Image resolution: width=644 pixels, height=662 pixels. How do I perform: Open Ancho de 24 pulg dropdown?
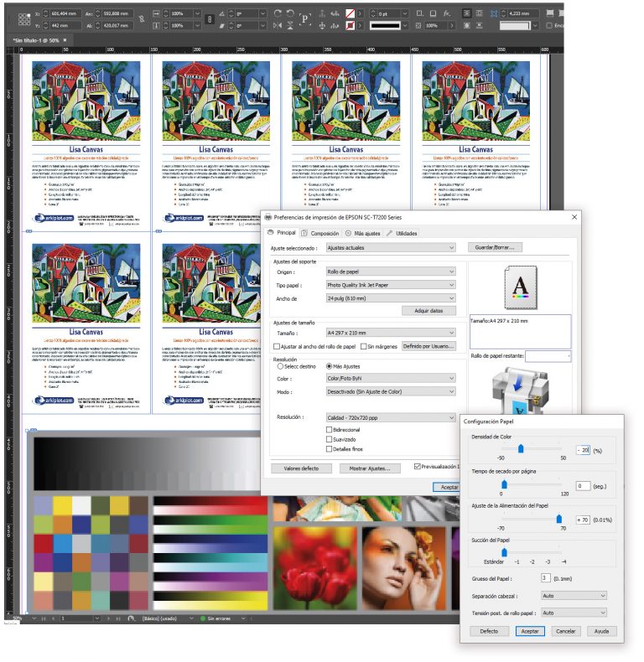coord(391,298)
